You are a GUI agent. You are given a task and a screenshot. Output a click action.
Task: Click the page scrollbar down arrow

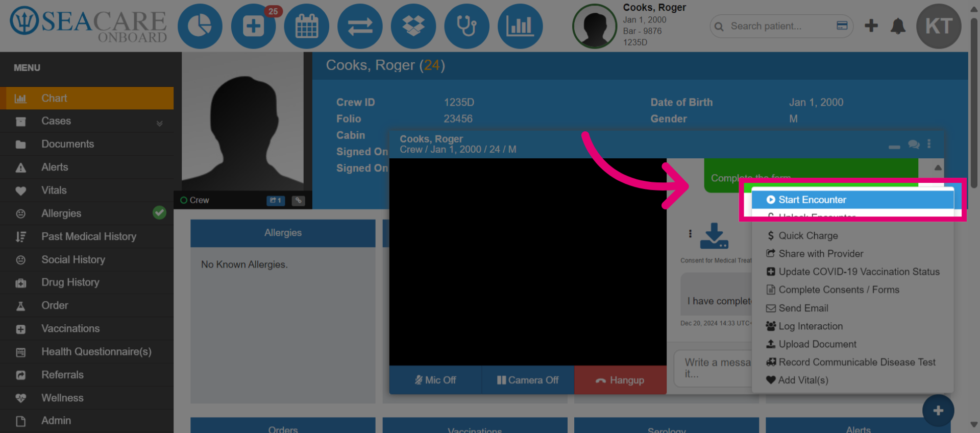coord(974,424)
